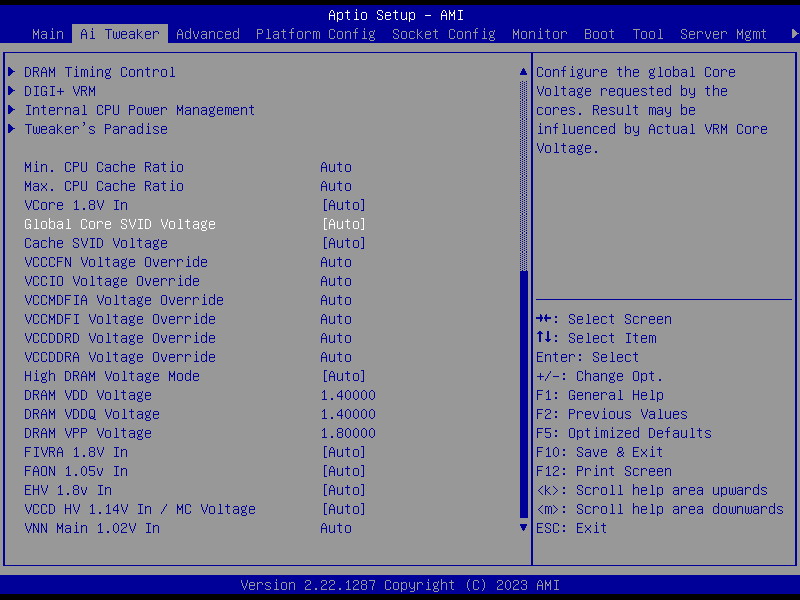The width and height of the screenshot is (800, 600).
Task: Edit DRAM VPP Voltage 1.80000 value
Action: click(348, 433)
